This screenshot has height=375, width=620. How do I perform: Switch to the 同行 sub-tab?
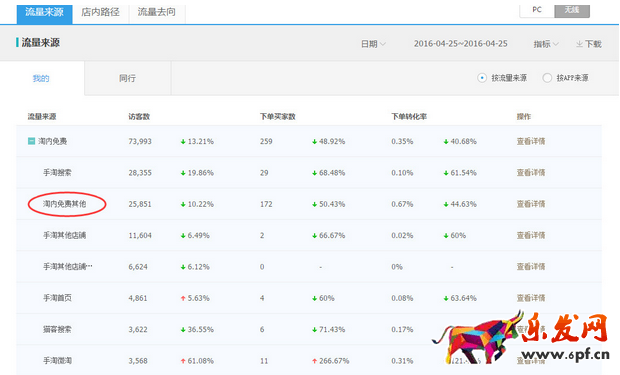(127, 78)
